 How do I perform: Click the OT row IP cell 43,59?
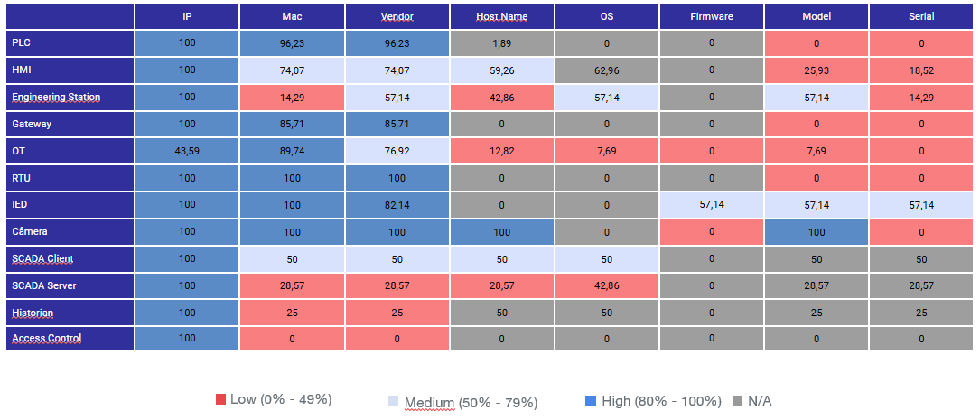tap(187, 151)
